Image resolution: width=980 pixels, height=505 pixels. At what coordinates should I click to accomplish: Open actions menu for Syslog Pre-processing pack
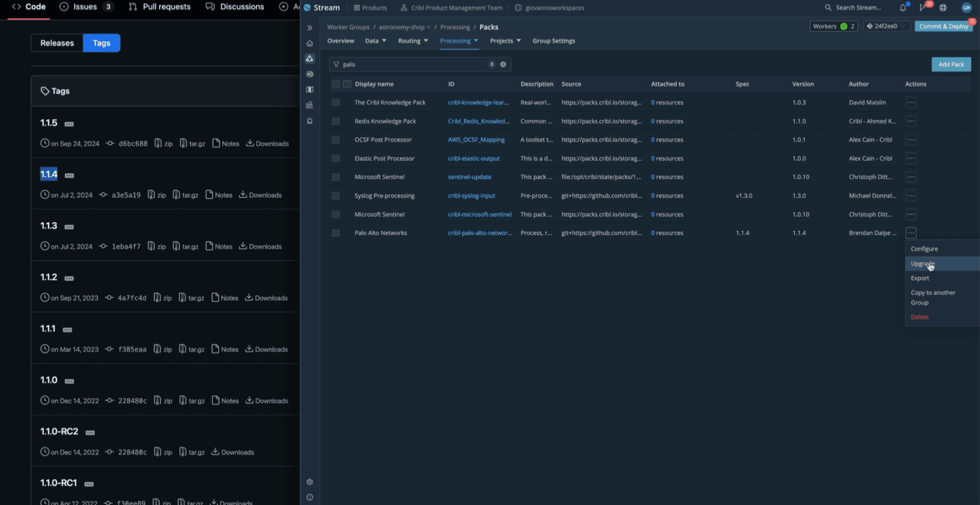pos(911,196)
